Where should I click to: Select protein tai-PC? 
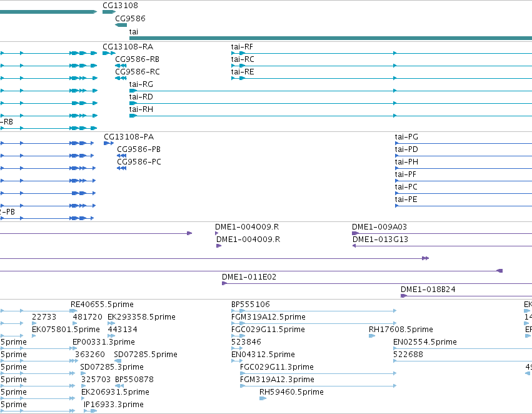click(406, 187)
